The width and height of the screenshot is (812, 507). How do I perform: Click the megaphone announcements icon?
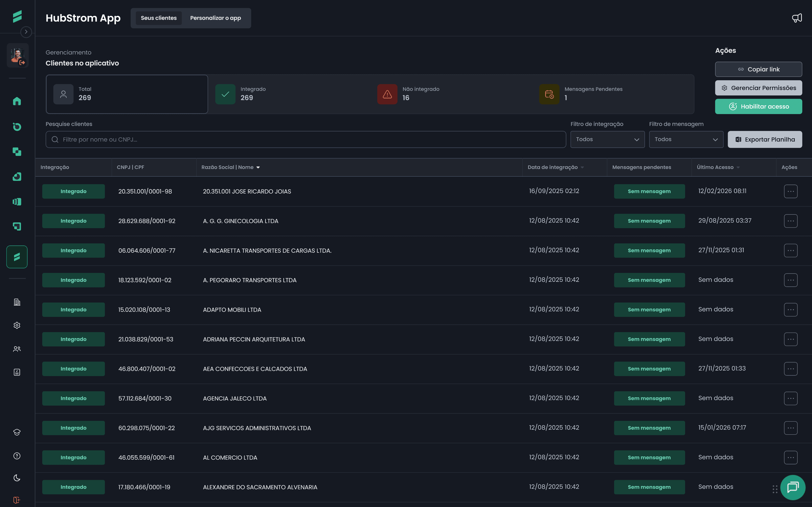(x=797, y=18)
